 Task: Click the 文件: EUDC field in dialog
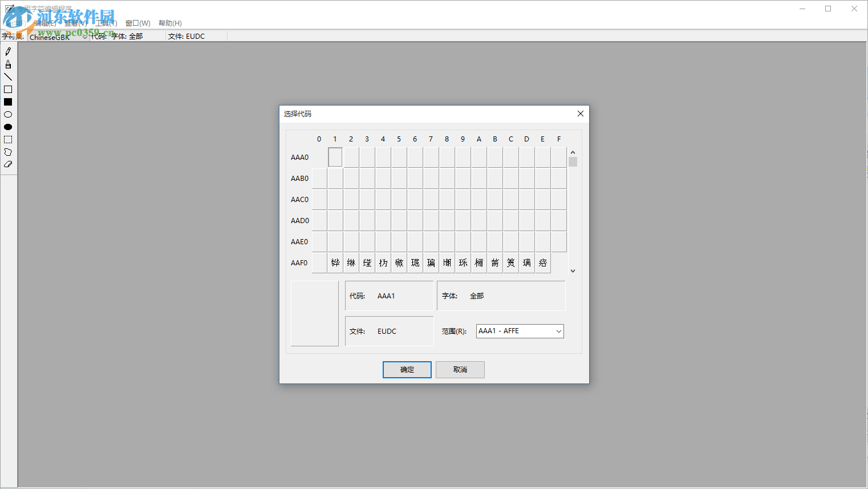[390, 331]
